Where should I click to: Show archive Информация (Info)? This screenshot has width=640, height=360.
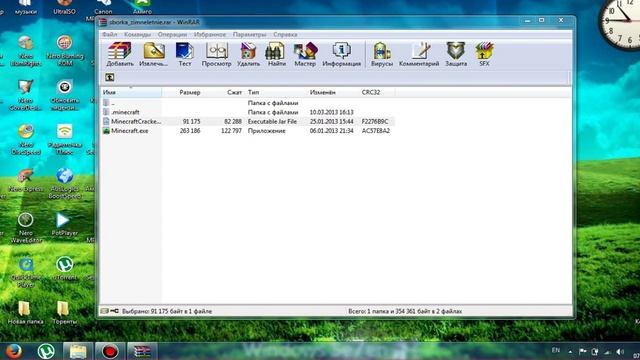[341, 55]
